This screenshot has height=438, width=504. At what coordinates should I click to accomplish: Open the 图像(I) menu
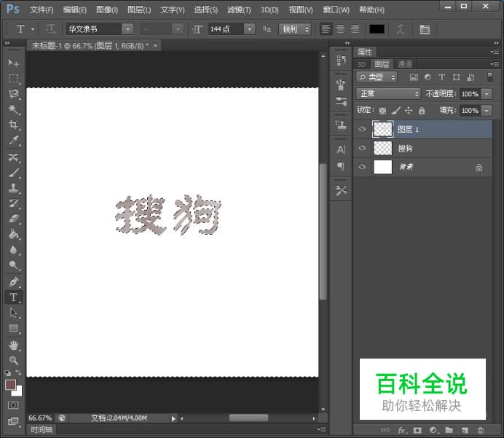pos(107,10)
